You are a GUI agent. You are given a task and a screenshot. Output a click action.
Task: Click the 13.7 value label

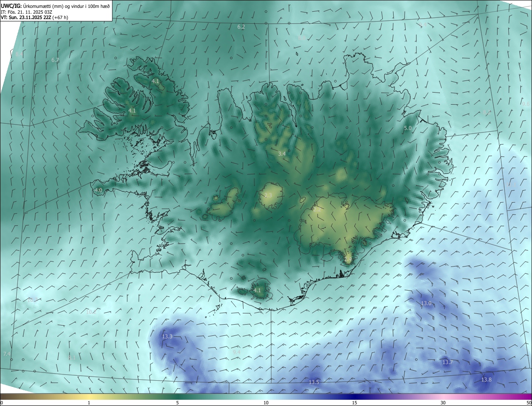[x=447, y=362]
